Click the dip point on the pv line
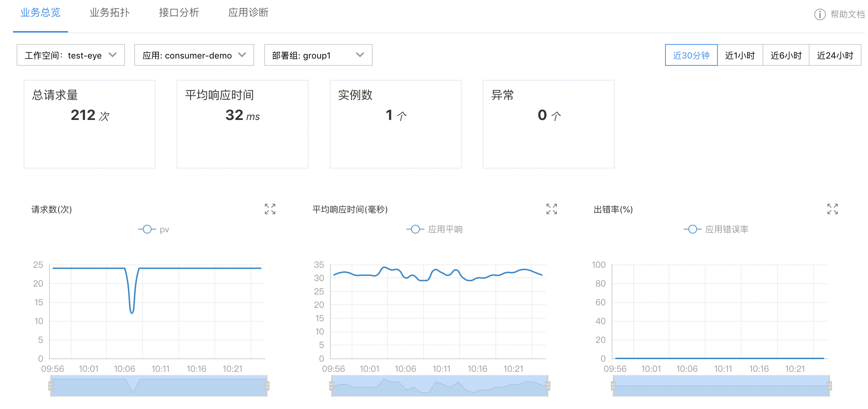Screen dimensions: 868x409 (132, 312)
